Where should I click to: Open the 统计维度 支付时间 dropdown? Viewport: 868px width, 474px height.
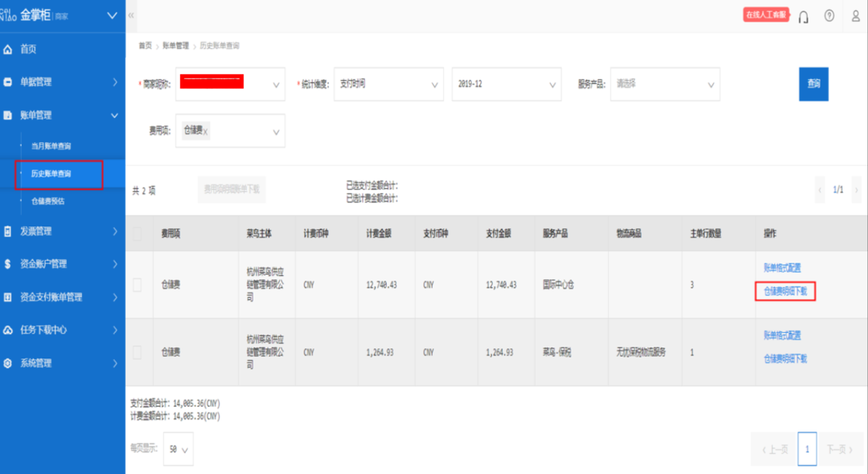click(389, 84)
